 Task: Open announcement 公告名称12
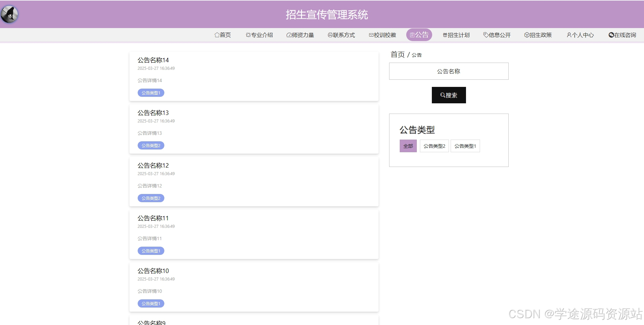[x=153, y=166]
